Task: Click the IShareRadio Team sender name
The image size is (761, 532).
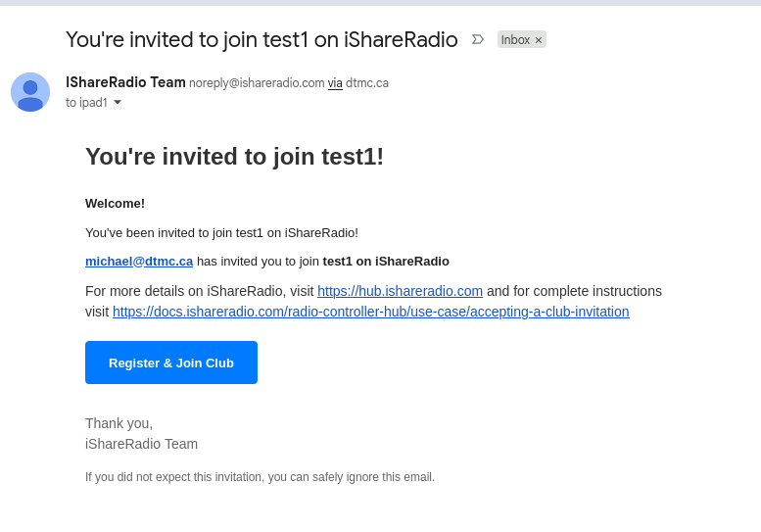Action: click(x=125, y=82)
